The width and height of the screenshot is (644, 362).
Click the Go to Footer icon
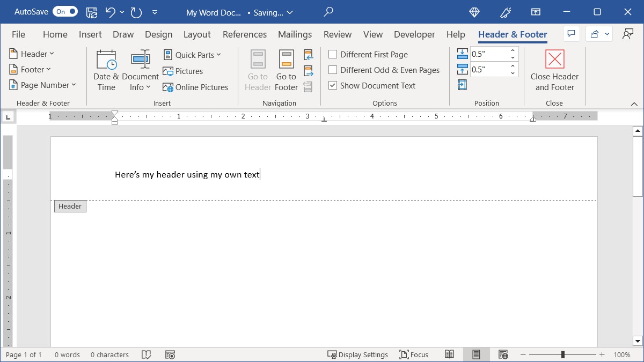(x=286, y=69)
